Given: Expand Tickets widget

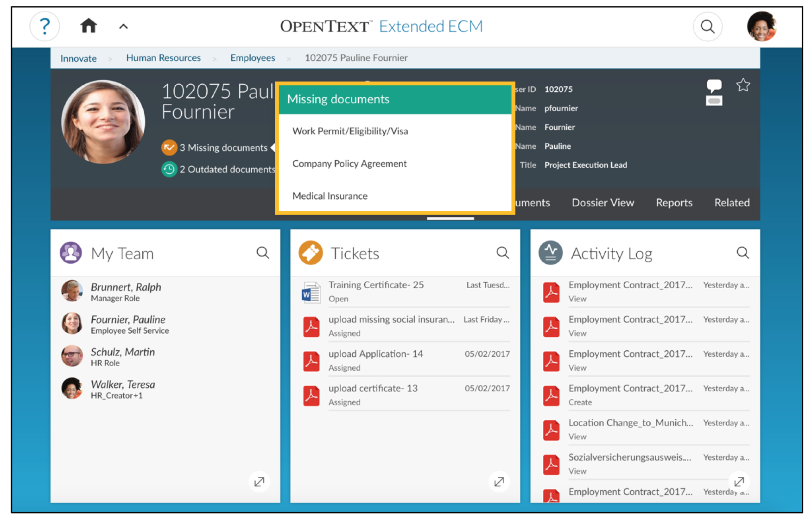Looking at the screenshot, I should coord(499,481).
